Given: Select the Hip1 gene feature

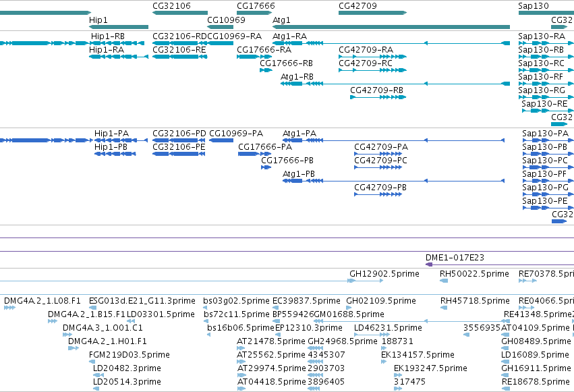Looking at the screenshot, I should click(119, 27).
